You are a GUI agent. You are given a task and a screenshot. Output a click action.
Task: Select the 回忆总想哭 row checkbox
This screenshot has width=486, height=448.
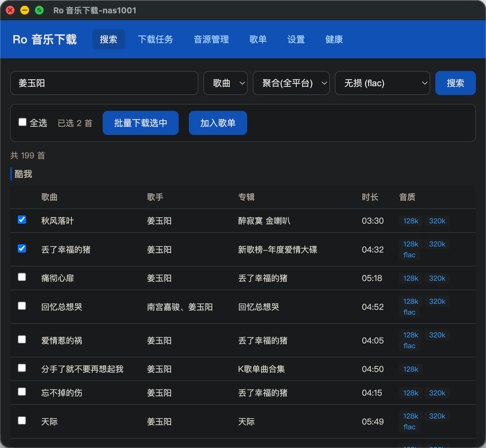22,306
